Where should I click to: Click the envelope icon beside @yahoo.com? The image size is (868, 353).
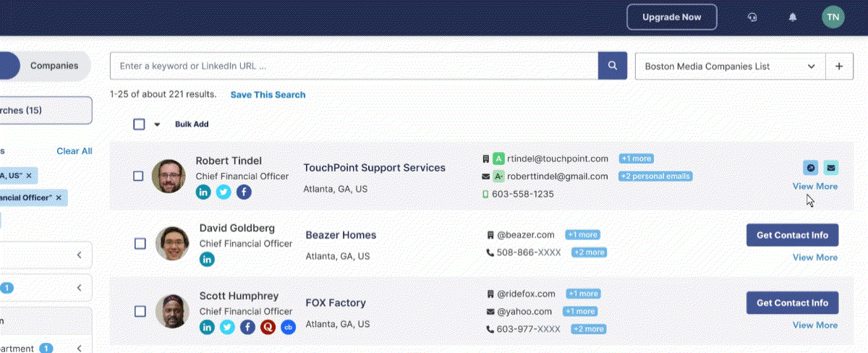pos(490,312)
